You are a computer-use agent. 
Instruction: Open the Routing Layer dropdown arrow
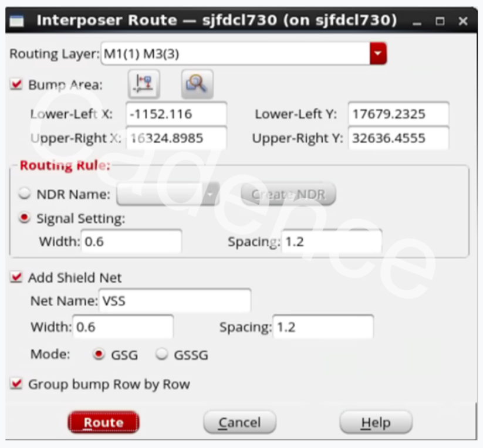coord(378,55)
